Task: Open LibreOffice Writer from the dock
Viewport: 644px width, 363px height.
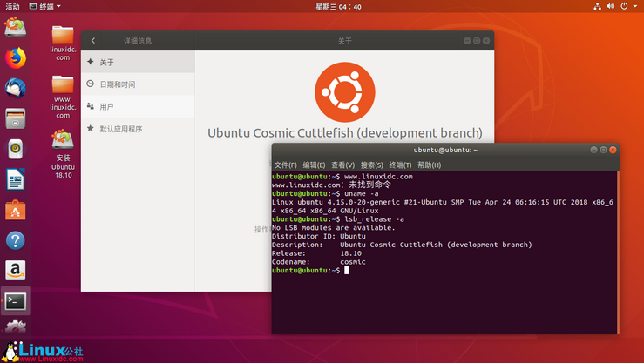Action: coord(16,179)
